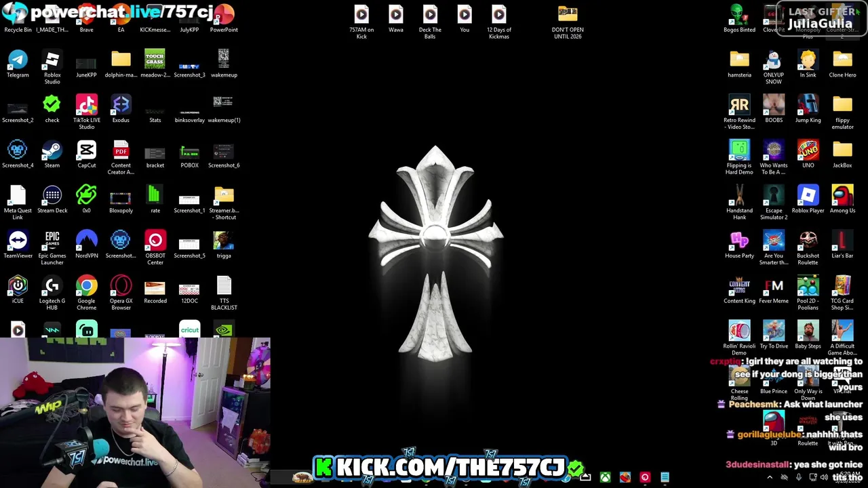The image size is (868, 488).
Task: Open the OBSBOT red icon in the taskbar
Action: 645,478
